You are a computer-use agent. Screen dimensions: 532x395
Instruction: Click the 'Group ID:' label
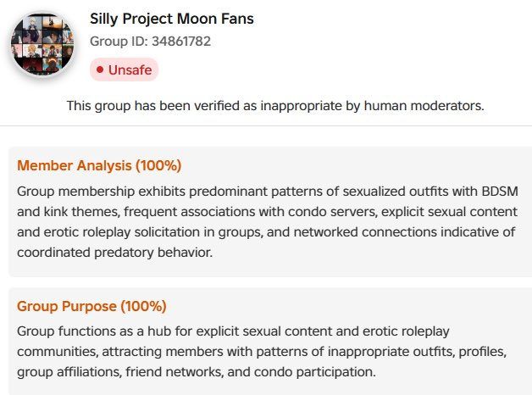point(119,42)
